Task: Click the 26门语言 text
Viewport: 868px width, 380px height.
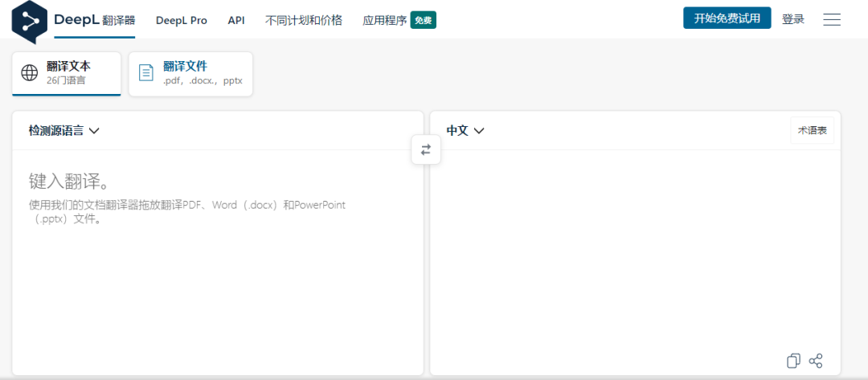Action: tap(66, 80)
